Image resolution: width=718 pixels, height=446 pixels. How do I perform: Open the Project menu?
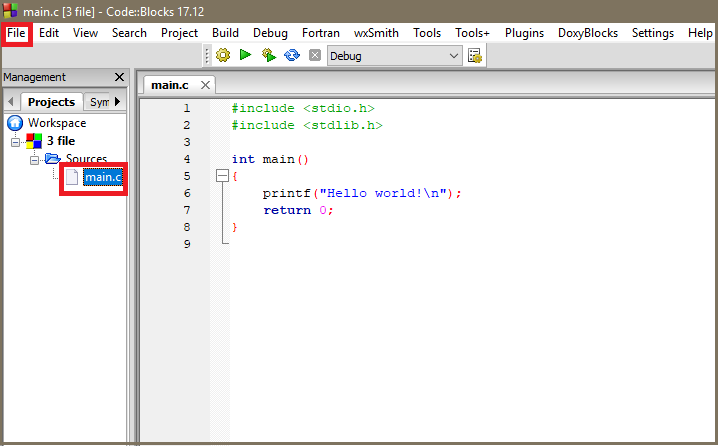[180, 33]
